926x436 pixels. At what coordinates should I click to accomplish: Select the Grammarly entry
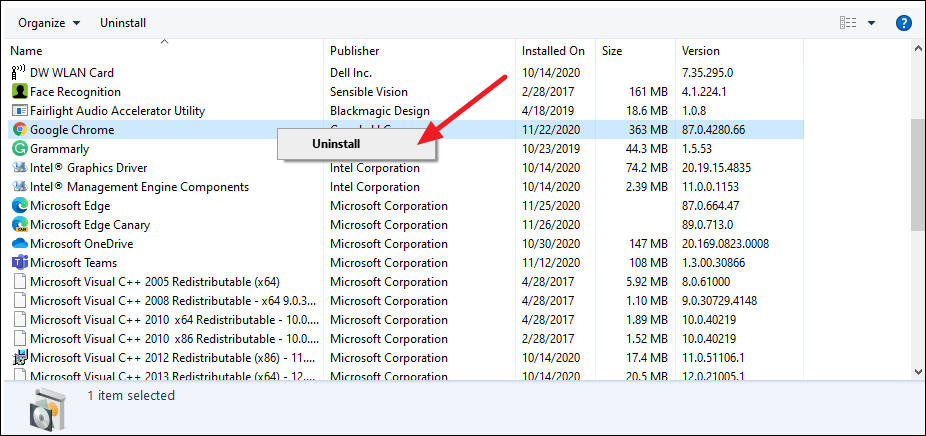coord(405,148)
